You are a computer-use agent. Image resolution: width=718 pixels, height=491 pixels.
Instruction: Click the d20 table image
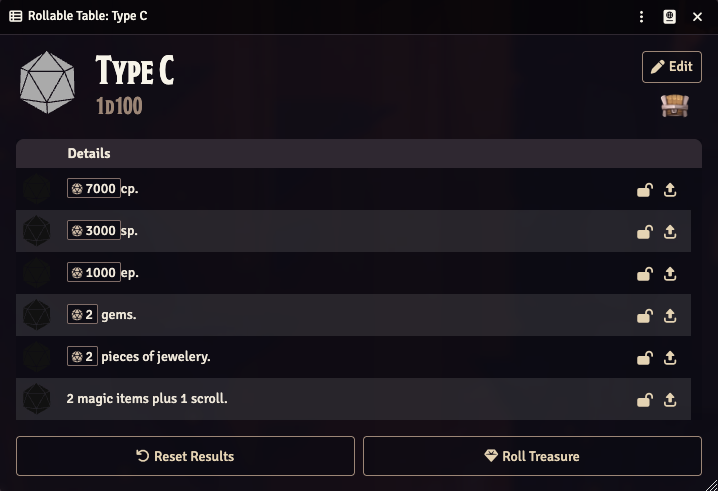(x=47, y=82)
